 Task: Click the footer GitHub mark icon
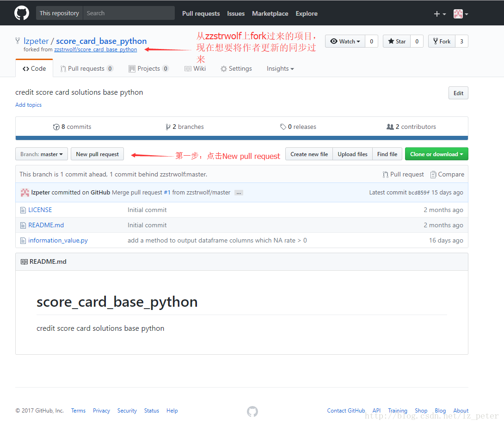point(252,411)
